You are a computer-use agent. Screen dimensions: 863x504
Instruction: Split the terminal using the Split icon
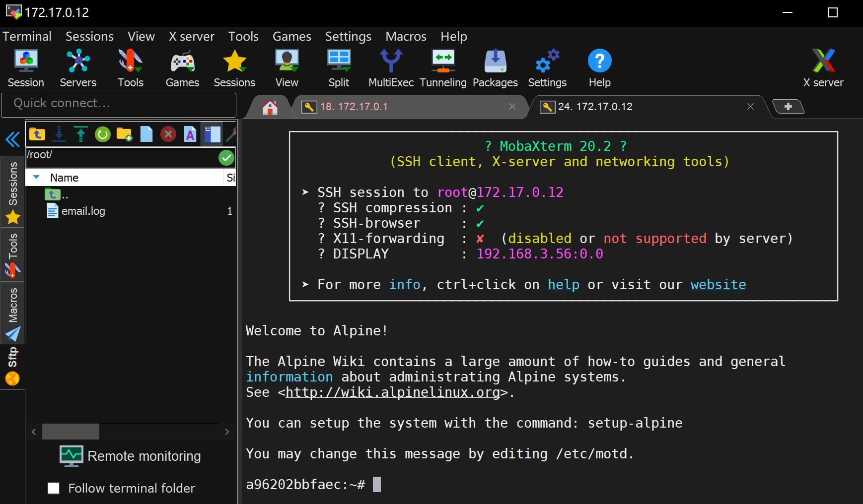pyautogui.click(x=339, y=68)
